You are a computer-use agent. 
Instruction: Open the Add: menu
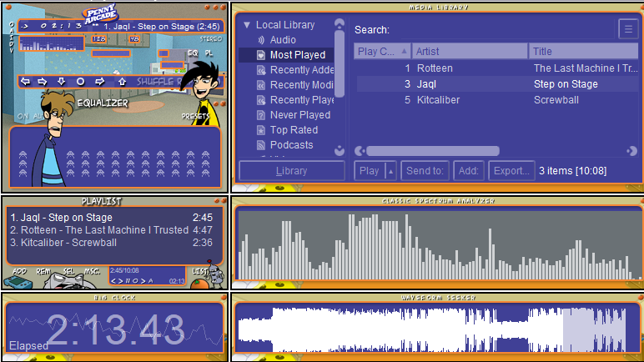click(x=469, y=171)
